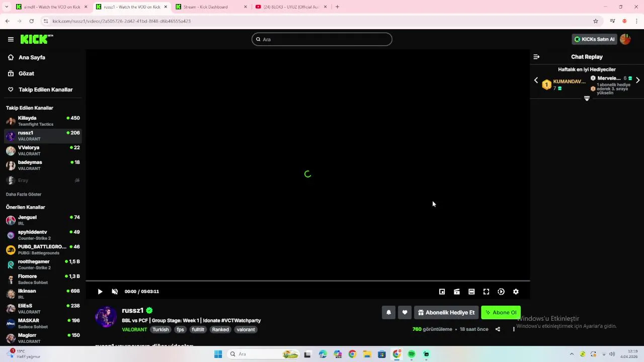The width and height of the screenshot is (644, 362).
Task: Open Flomore channel
Action: pyautogui.click(x=43, y=279)
